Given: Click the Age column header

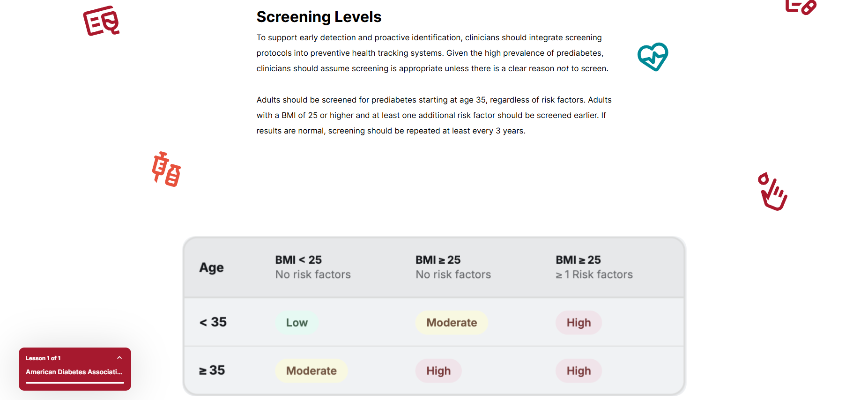Looking at the screenshot, I should pos(211,267).
